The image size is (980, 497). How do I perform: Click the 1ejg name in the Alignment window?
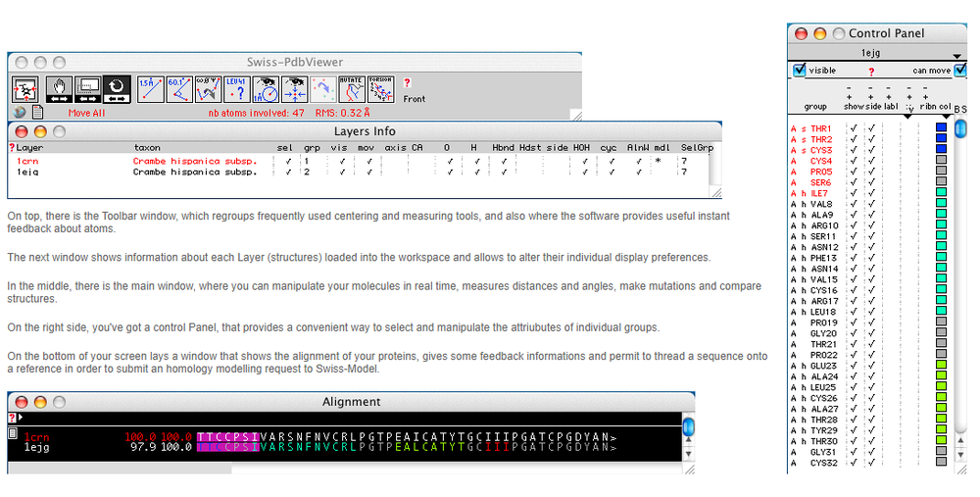click(37, 447)
